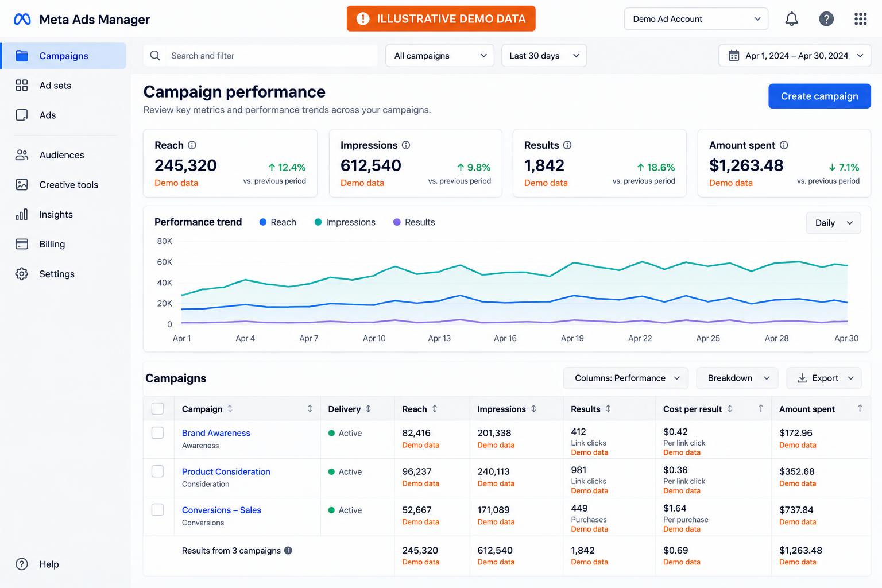882x588 pixels.
Task: Open the Apr 1 – Apr 30 date picker
Action: (795, 56)
